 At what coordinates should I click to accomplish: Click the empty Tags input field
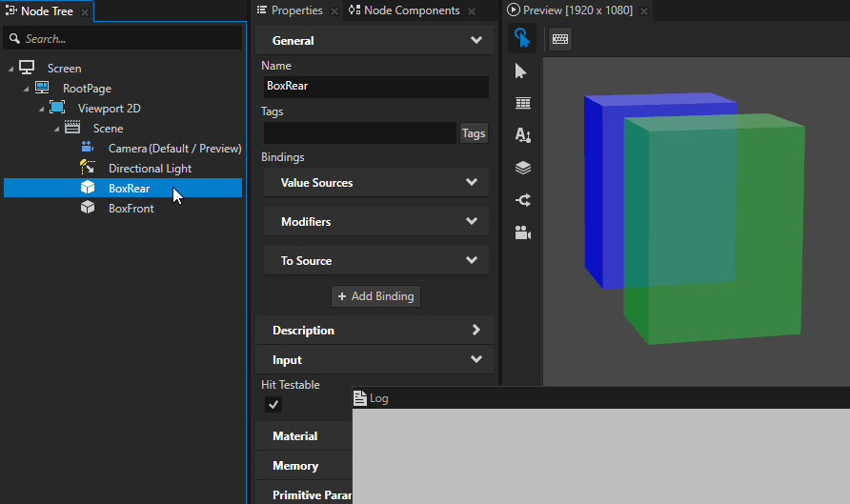pos(360,132)
